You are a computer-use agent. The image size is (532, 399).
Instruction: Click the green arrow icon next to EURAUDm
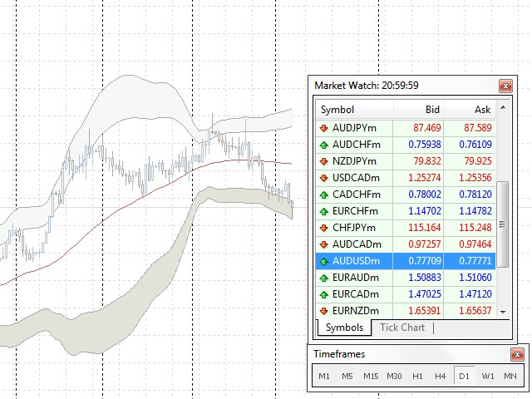[x=324, y=278]
